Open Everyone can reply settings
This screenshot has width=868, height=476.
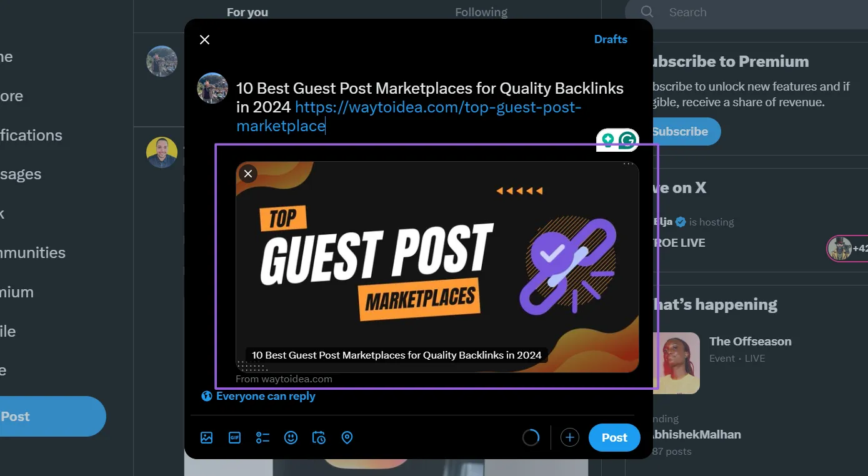coord(259,396)
